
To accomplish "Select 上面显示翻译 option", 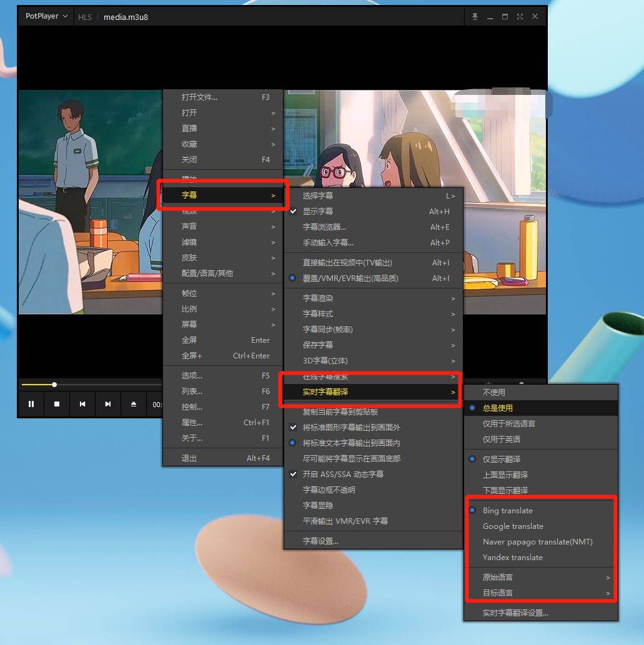I will click(541, 475).
